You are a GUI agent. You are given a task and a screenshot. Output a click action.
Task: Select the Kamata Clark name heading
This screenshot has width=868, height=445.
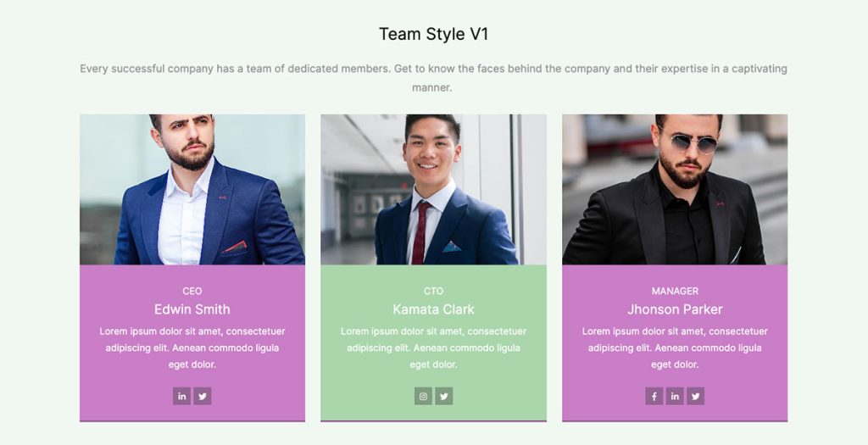(433, 309)
